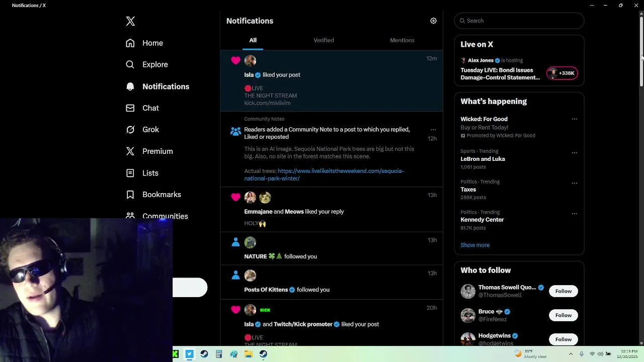Open the Community Note more options menu
Viewport: 644px width, 362px height.
(433, 130)
